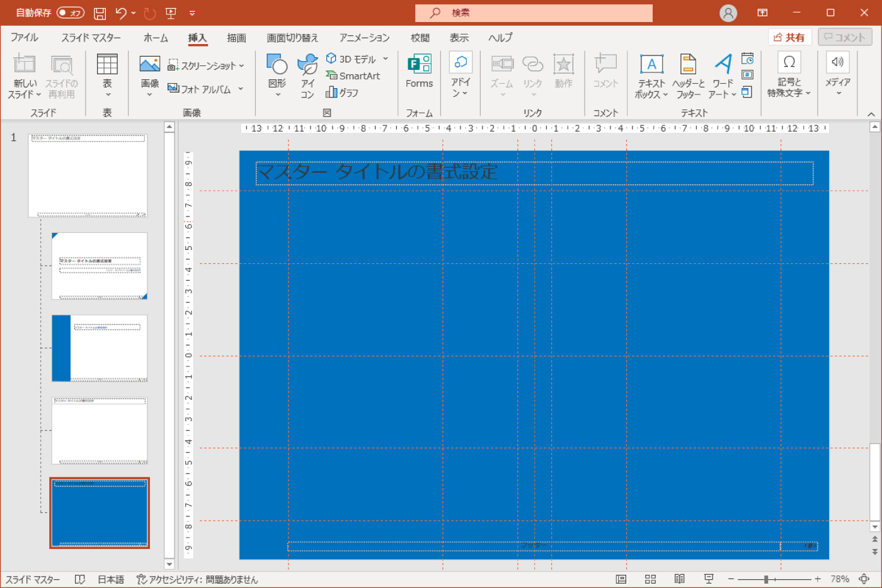Switch to Slide Sorter view icon
Screen dimensions: 882x588
651,579
